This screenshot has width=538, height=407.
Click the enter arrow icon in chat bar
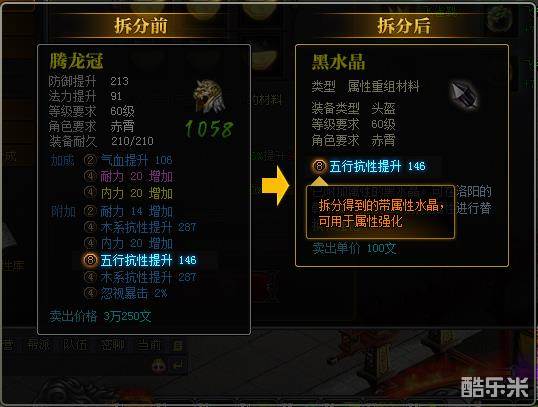(x=178, y=365)
